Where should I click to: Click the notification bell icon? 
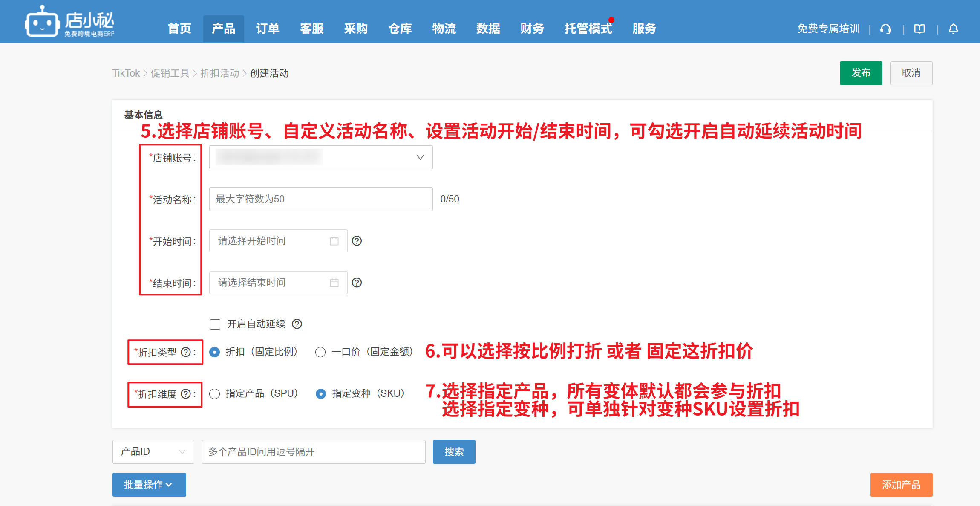pyautogui.click(x=954, y=29)
